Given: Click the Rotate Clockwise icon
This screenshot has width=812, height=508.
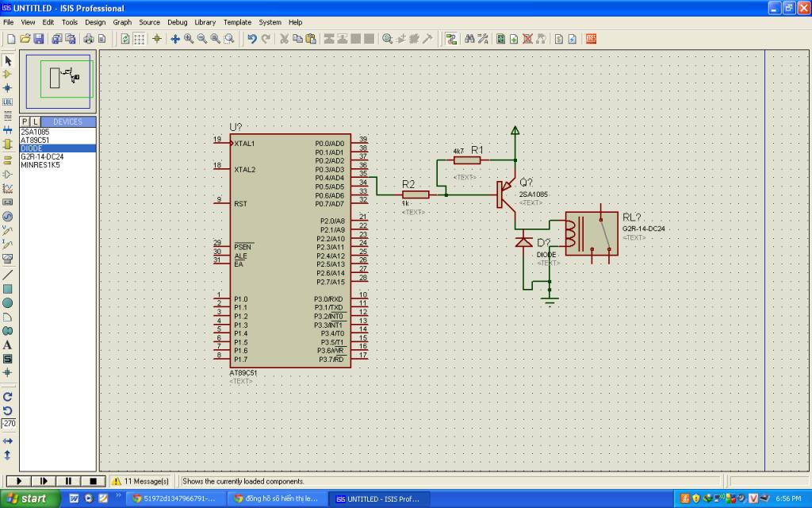Looking at the screenshot, I should pos(8,396).
